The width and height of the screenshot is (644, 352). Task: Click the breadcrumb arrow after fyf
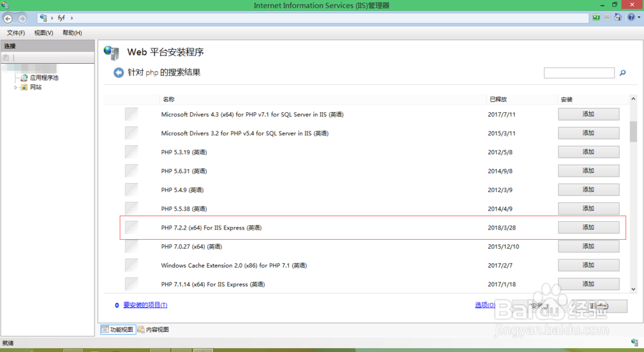72,18
